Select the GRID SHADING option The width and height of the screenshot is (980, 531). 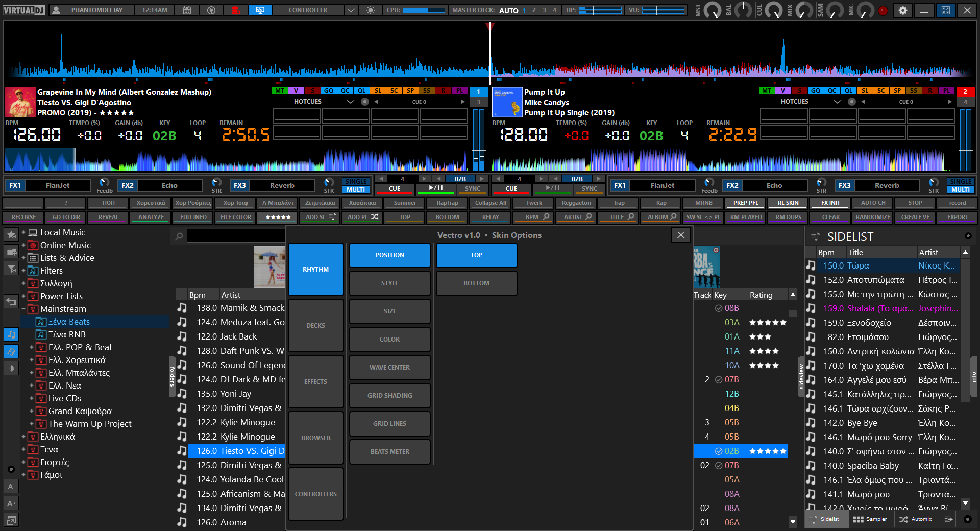(389, 395)
